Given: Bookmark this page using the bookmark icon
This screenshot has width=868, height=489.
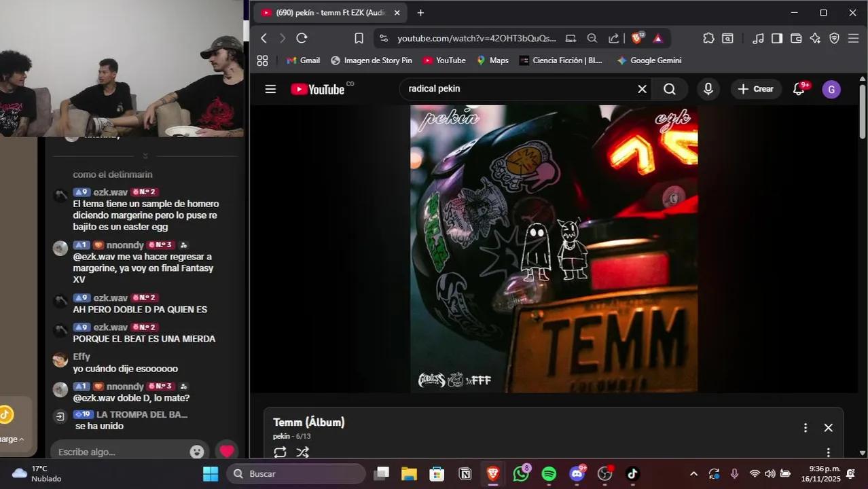Looking at the screenshot, I should click(x=359, y=38).
